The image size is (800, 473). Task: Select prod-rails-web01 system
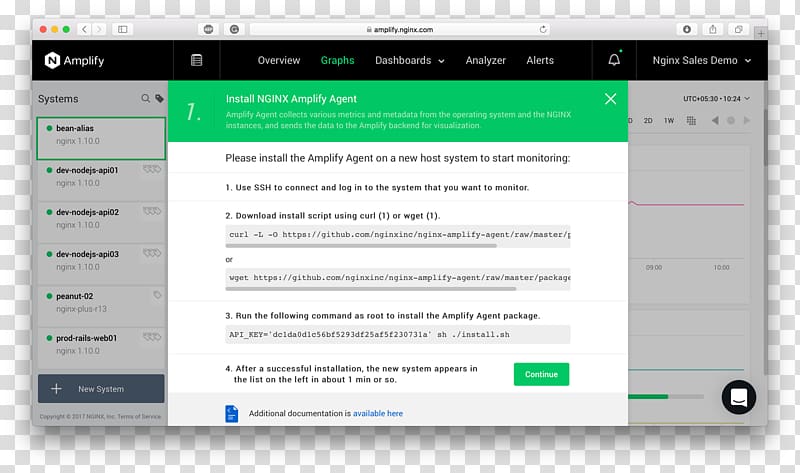pos(101,347)
